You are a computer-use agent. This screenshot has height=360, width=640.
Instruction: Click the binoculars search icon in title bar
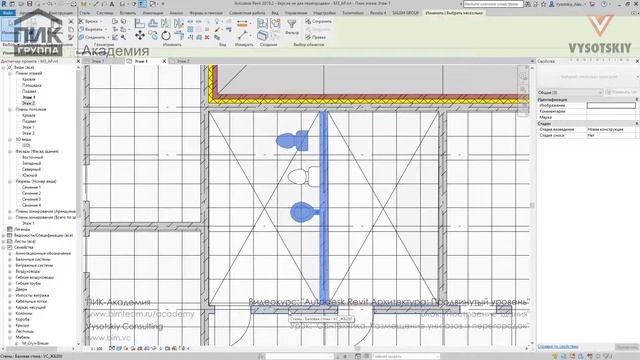(529, 4)
